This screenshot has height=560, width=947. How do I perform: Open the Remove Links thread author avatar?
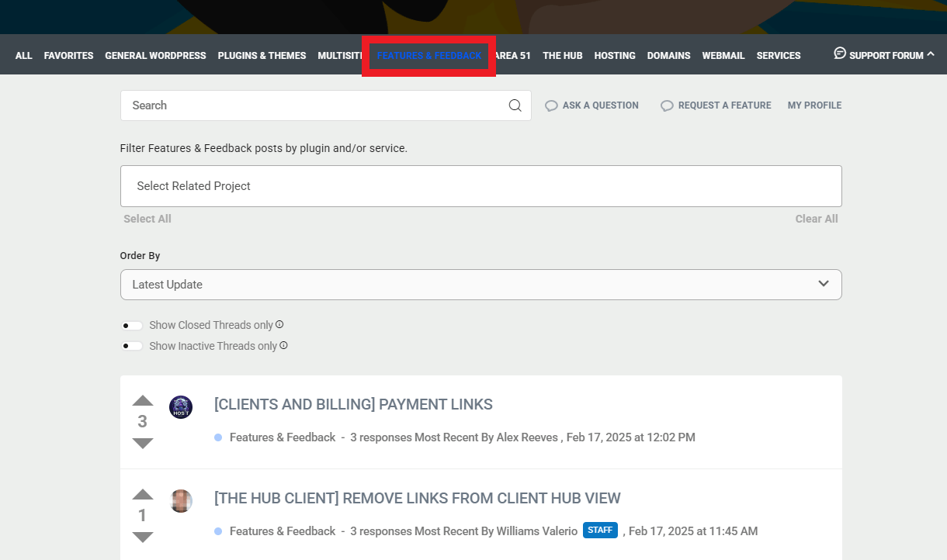tap(181, 501)
